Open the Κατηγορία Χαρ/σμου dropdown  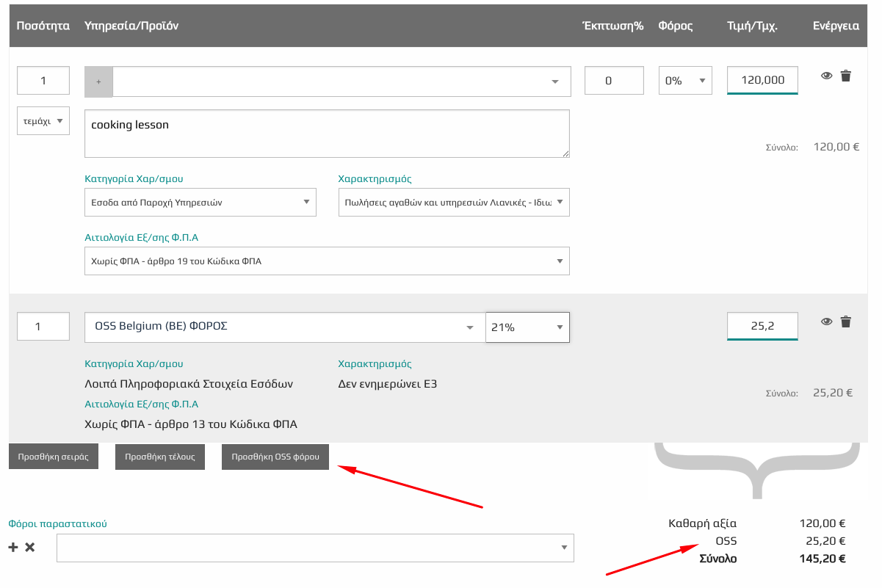click(x=200, y=202)
